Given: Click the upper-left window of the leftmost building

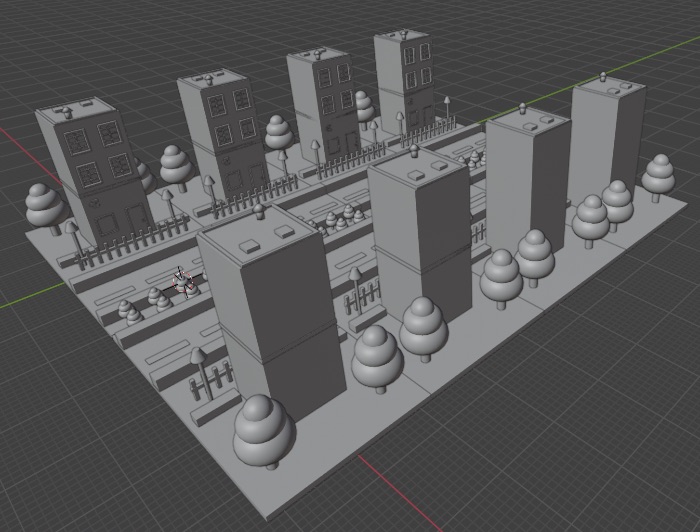Looking at the screenshot, I should click(75, 141).
